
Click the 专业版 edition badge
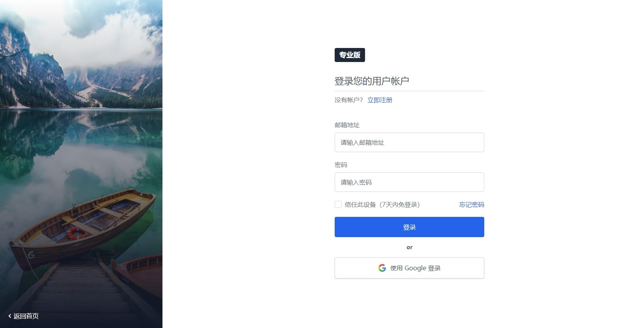point(350,55)
